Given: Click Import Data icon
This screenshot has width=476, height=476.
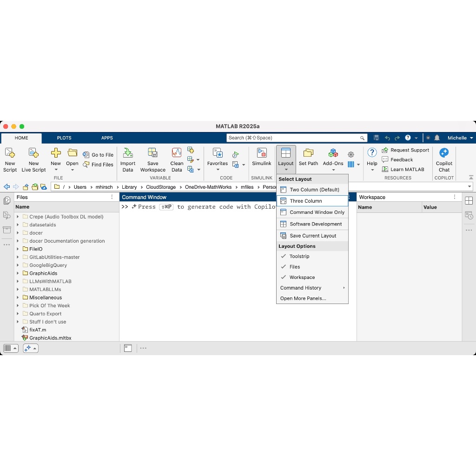Looking at the screenshot, I should tap(128, 152).
